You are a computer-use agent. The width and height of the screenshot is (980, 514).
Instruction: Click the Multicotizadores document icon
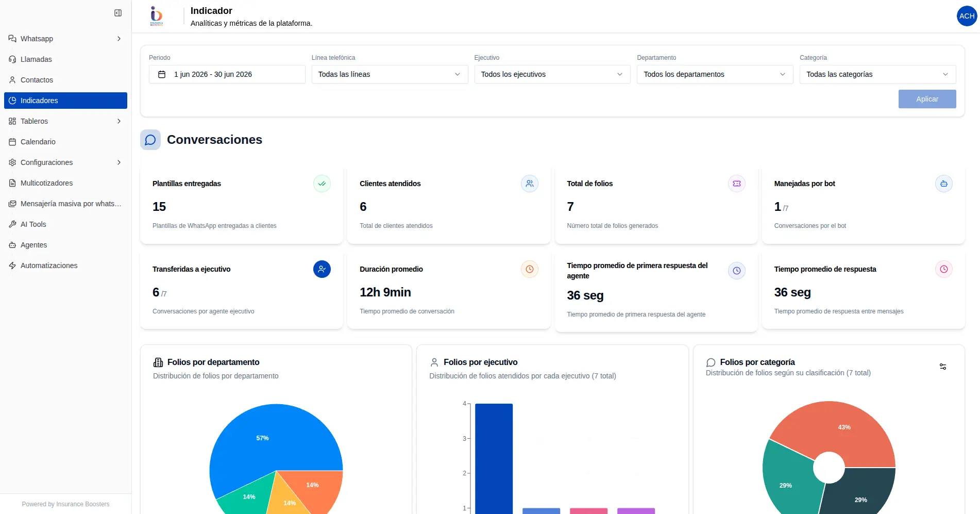point(12,183)
